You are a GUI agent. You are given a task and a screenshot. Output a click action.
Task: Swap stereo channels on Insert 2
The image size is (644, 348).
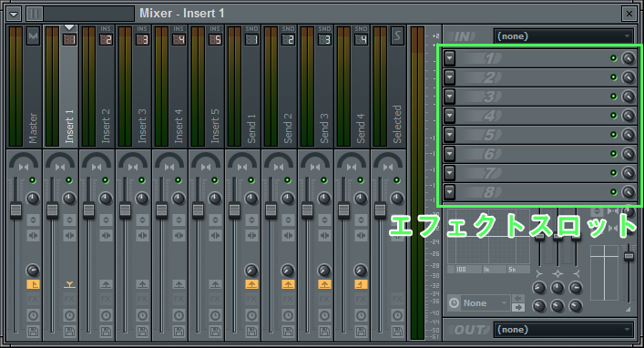point(106,236)
